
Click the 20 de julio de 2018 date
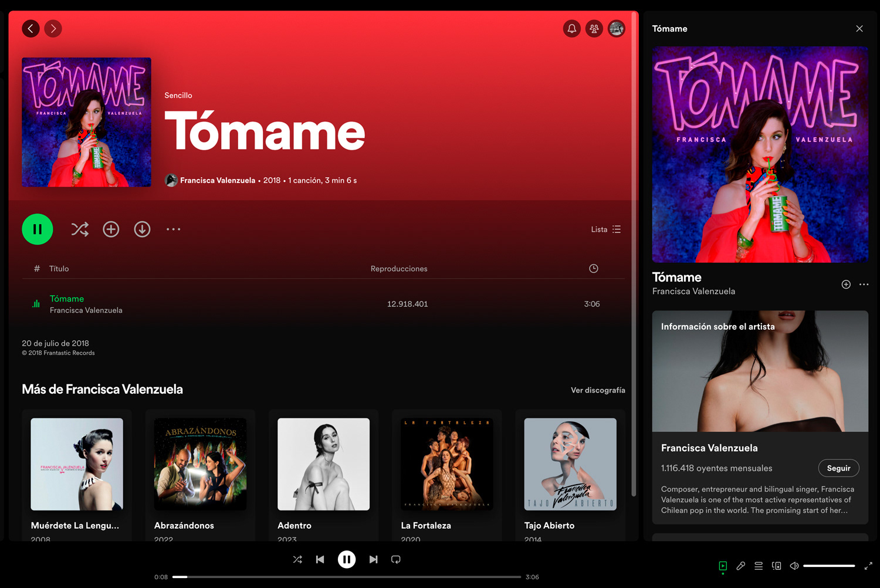55,343
